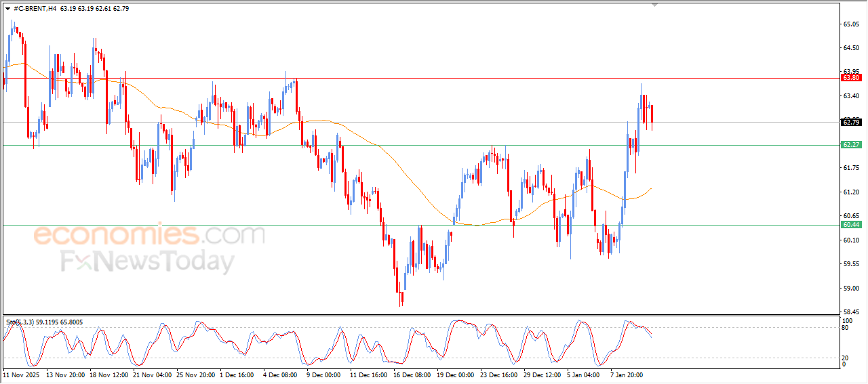Select the red 63.80 price level label
The width and height of the screenshot is (868, 384).
(x=851, y=78)
